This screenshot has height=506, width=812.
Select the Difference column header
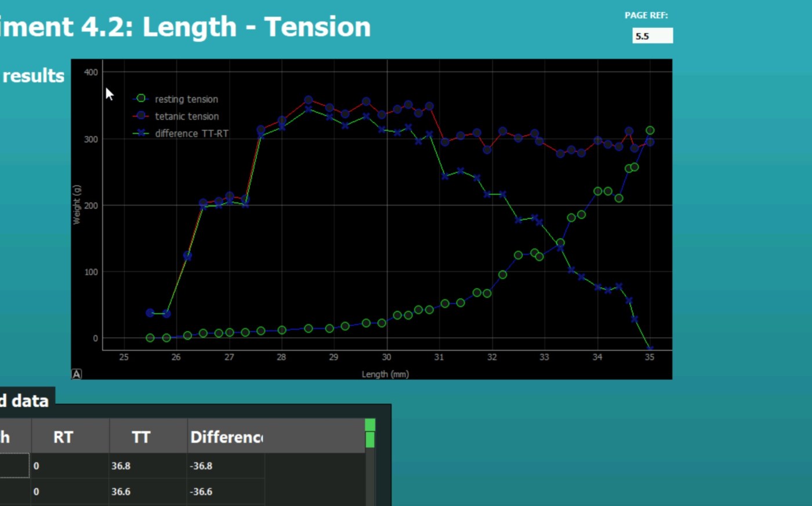click(226, 437)
